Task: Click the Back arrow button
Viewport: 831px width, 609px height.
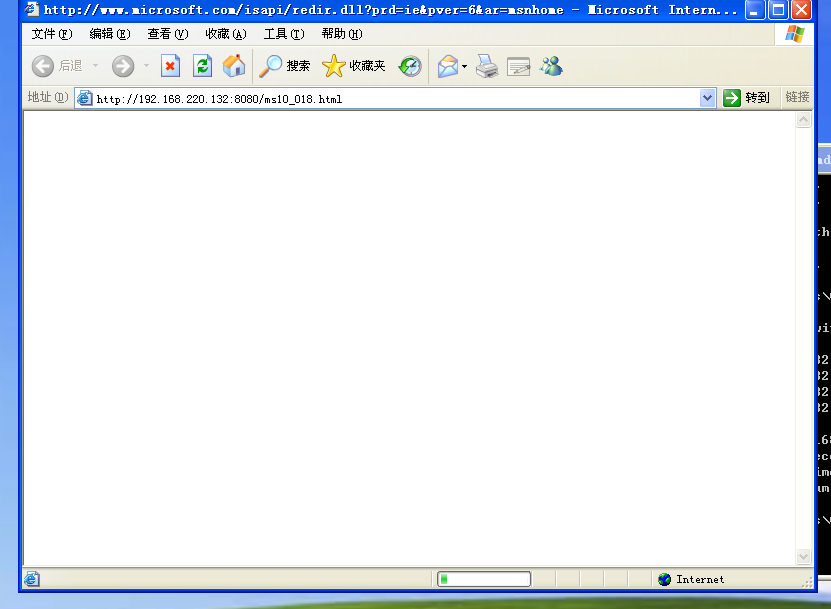Action: tap(43, 66)
